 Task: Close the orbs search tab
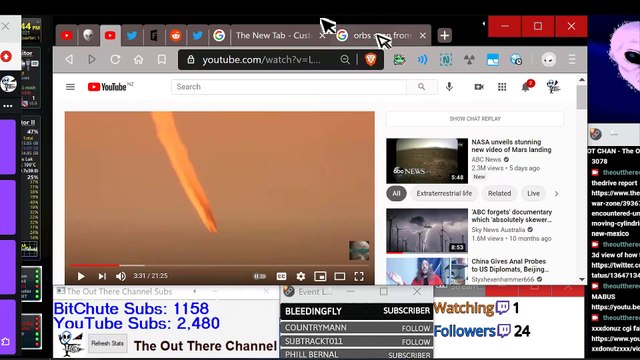tap(423, 36)
